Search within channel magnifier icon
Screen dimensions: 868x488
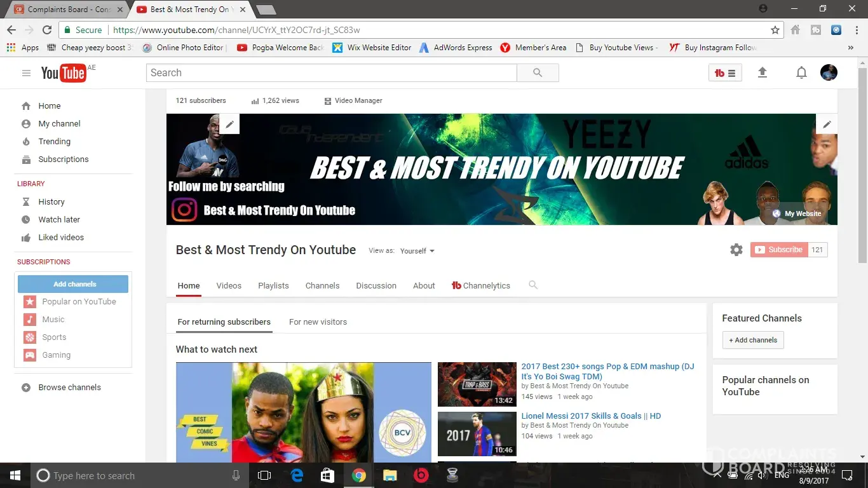point(533,285)
